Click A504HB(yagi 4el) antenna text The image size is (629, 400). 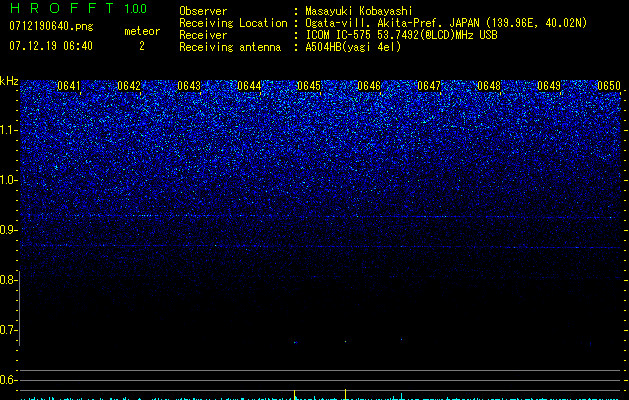(x=353, y=47)
